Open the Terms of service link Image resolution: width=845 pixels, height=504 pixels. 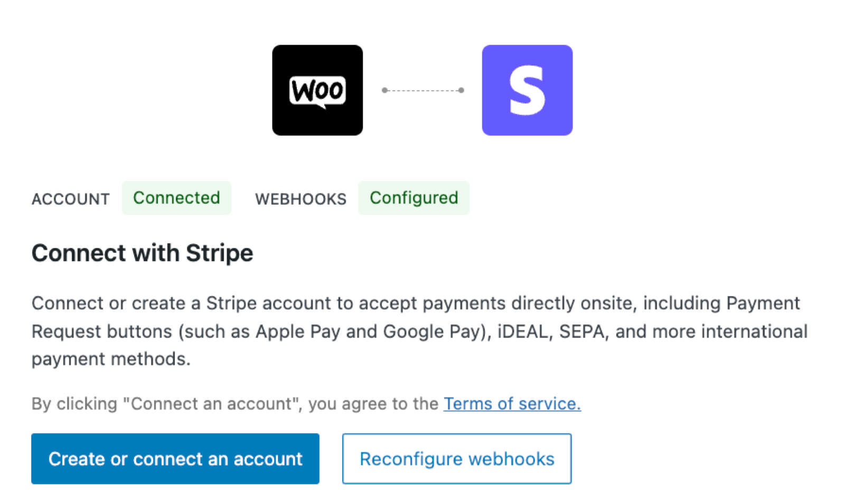(511, 404)
